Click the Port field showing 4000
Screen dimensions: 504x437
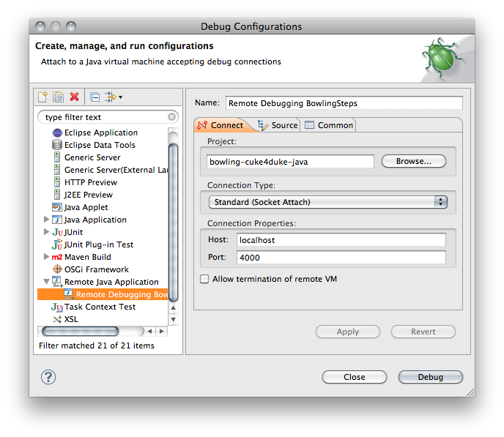341,258
